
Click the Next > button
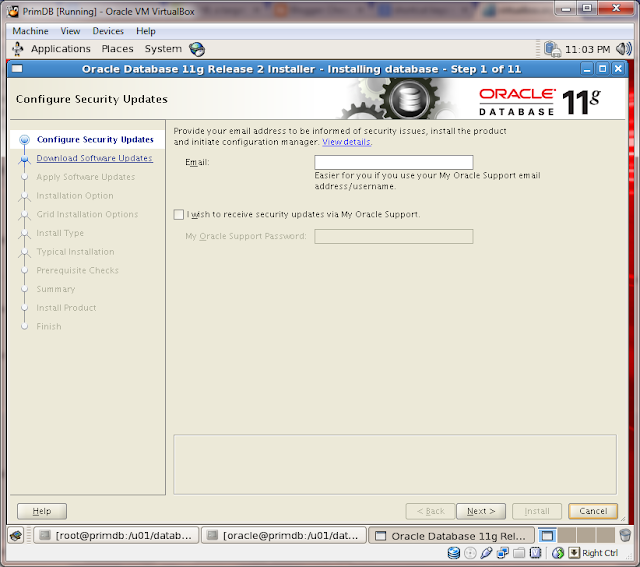click(481, 511)
